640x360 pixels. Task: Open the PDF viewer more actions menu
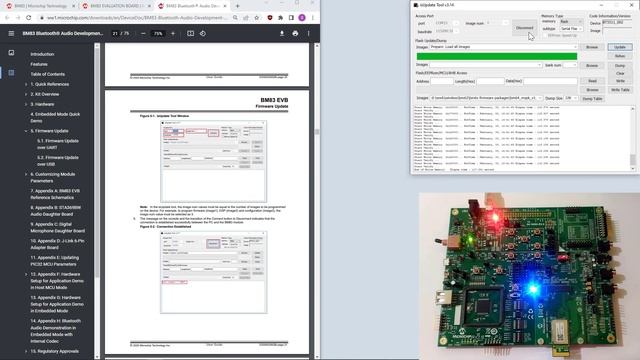click(x=309, y=33)
